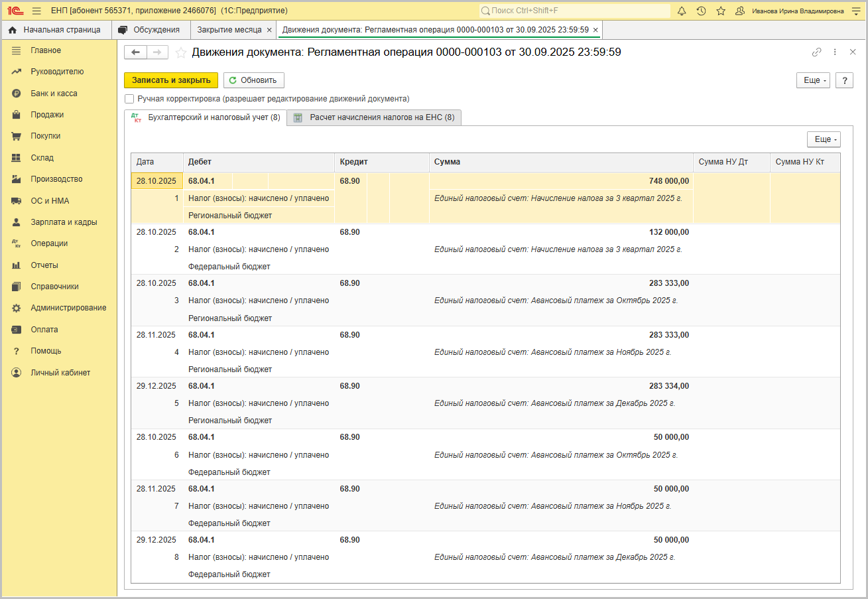Click the help question mark button
Viewport: 868px width, 599px height.
(844, 80)
